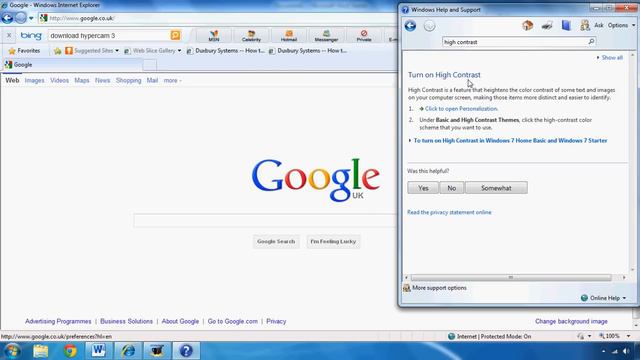Image resolution: width=640 pixels, height=360 pixels.
Task: Open Go to Google.com link
Action: pos(233,321)
